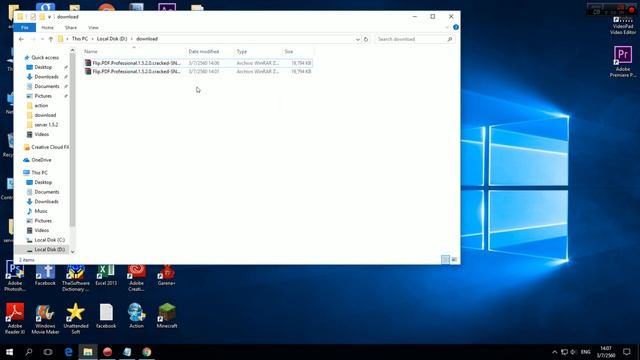This screenshot has width=640, height=360.
Task: Open Facebook desktop shortcut with blue icon
Action: (45, 274)
